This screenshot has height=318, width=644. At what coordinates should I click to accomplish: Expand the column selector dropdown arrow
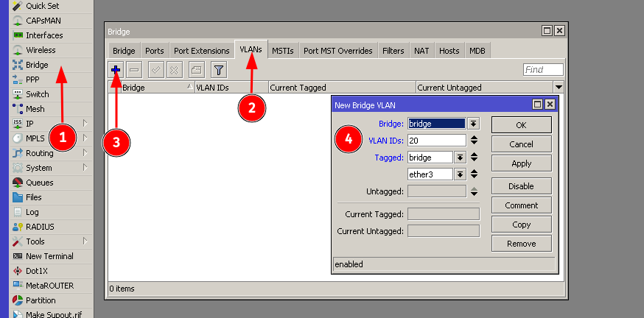pos(559,87)
